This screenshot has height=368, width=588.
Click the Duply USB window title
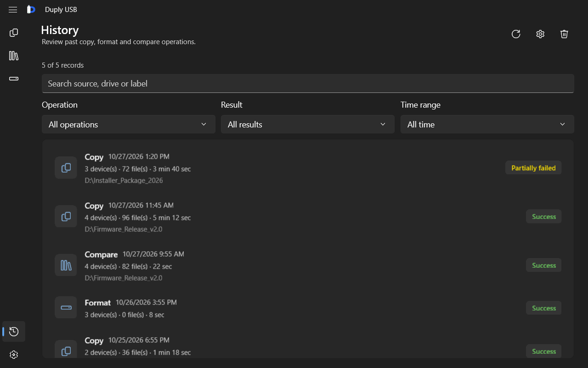[61, 10]
